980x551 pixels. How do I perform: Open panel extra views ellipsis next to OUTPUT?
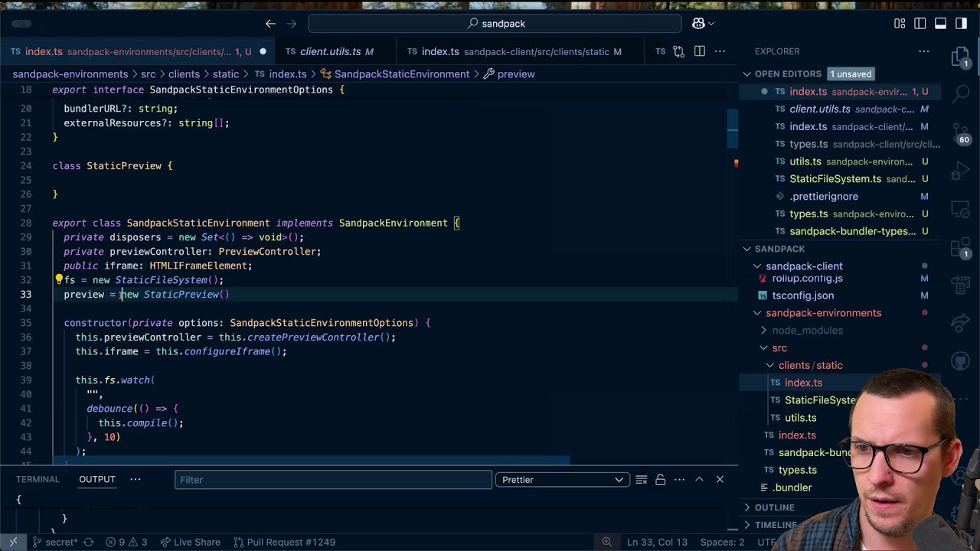tap(136, 479)
